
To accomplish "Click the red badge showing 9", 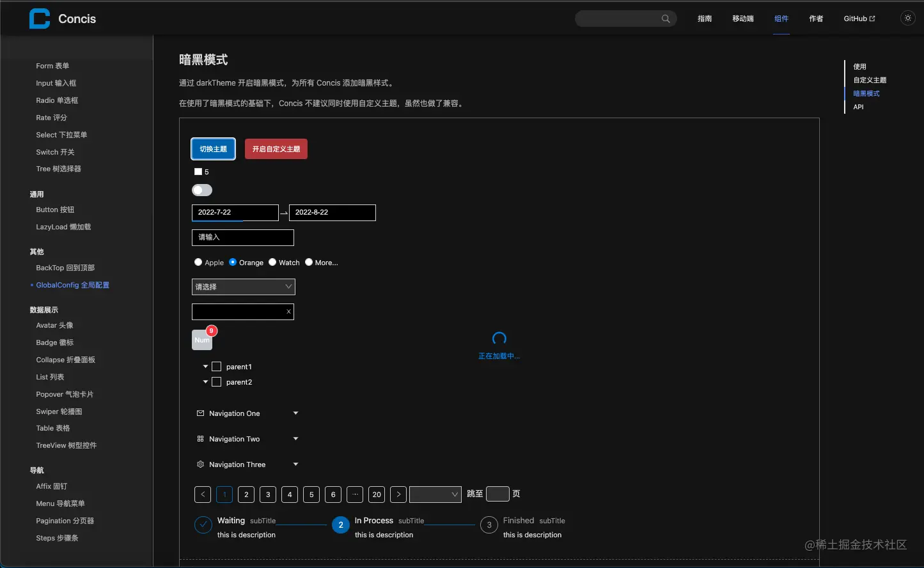I will [212, 331].
